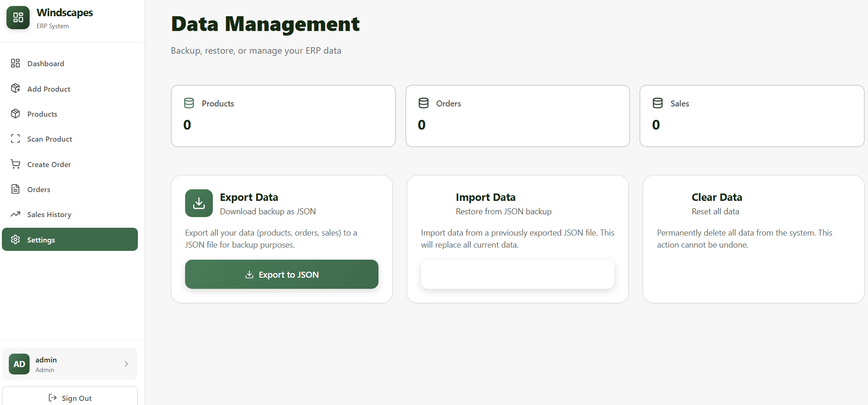Click the green Export Data download icon
The width and height of the screenshot is (868, 405).
coord(199,203)
